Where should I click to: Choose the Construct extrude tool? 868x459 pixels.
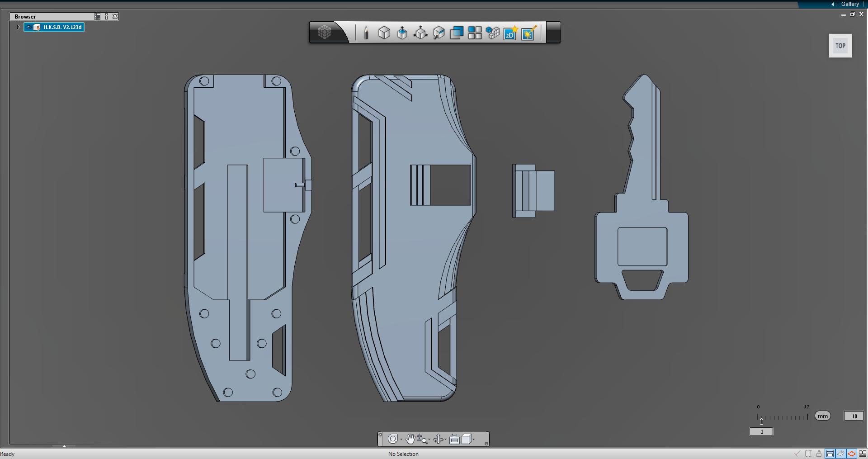coord(402,33)
